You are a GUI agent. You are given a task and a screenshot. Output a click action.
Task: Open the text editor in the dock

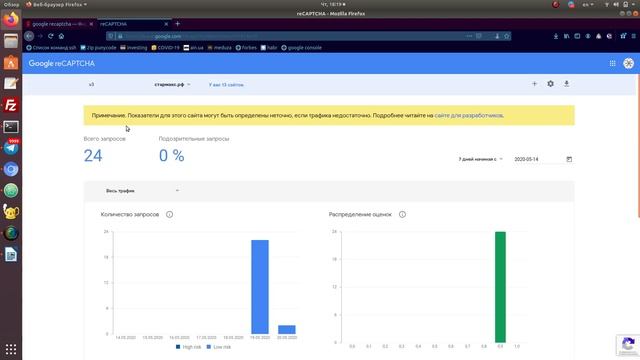[11, 84]
